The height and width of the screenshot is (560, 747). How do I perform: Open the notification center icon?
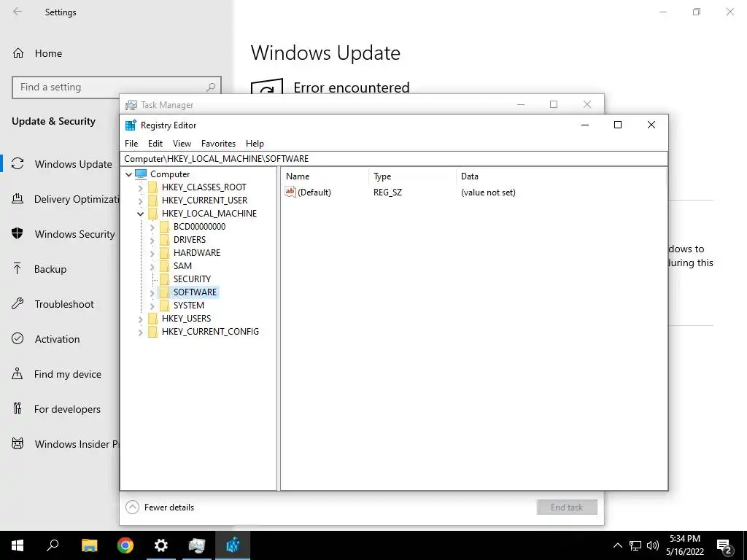click(724, 545)
